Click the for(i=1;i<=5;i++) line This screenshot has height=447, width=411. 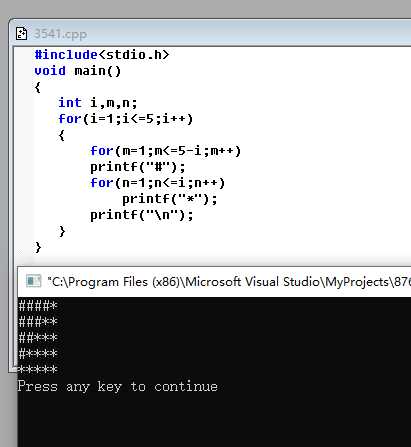(126, 119)
